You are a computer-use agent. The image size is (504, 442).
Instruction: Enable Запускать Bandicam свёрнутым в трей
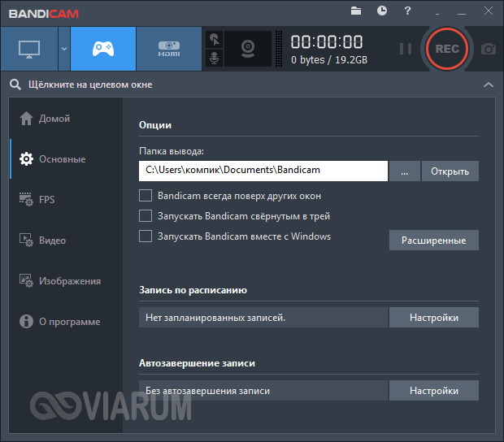coord(146,216)
